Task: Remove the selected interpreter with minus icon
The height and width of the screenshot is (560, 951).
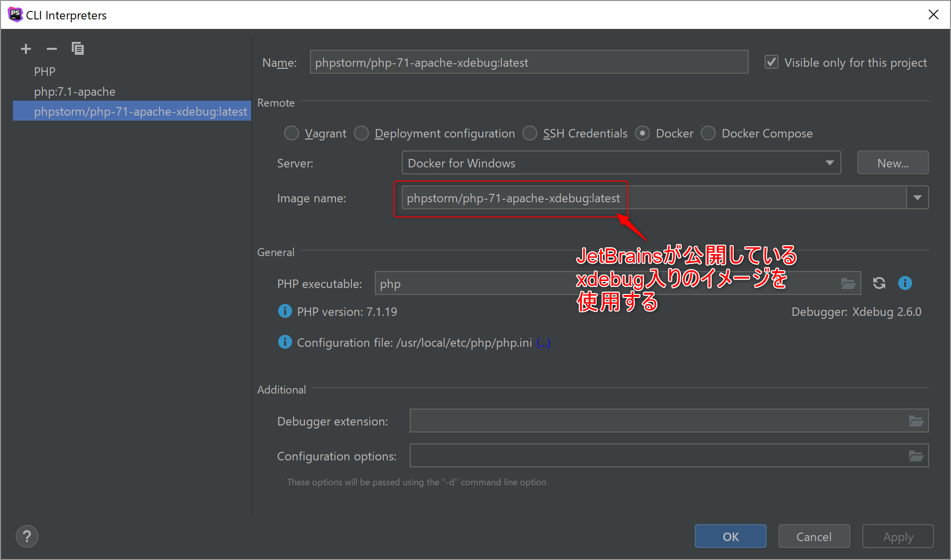Action: click(52, 49)
